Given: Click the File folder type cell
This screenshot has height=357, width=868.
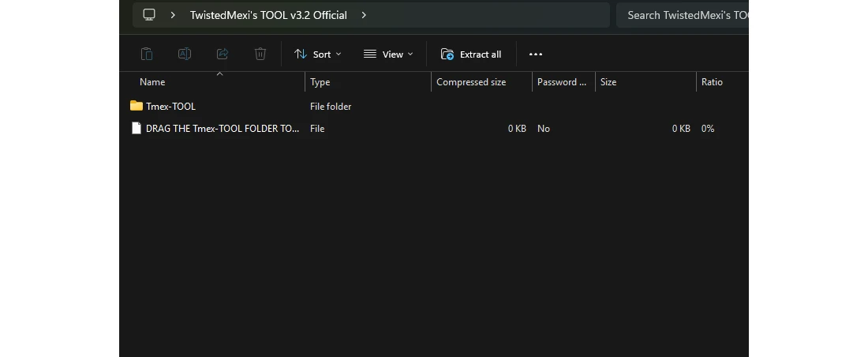Looking at the screenshot, I should [331, 107].
